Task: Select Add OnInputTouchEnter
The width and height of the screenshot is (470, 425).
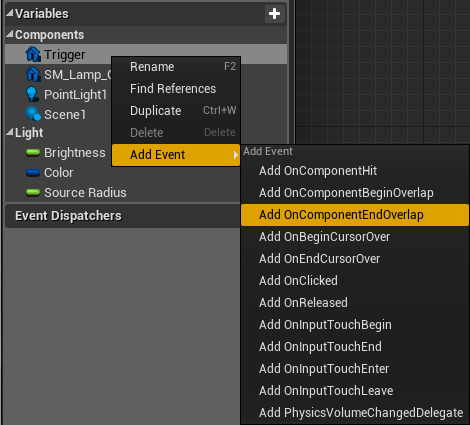Action: click(355, 369)
